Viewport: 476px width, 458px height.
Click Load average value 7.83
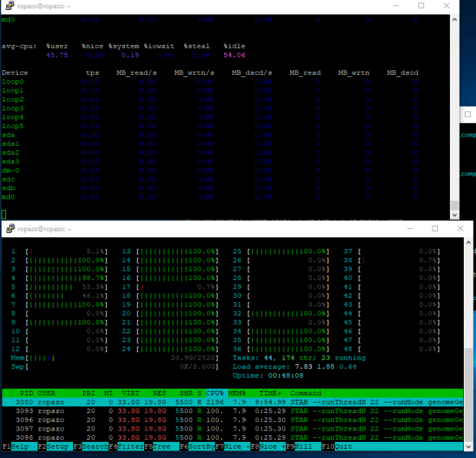point(304,366)
